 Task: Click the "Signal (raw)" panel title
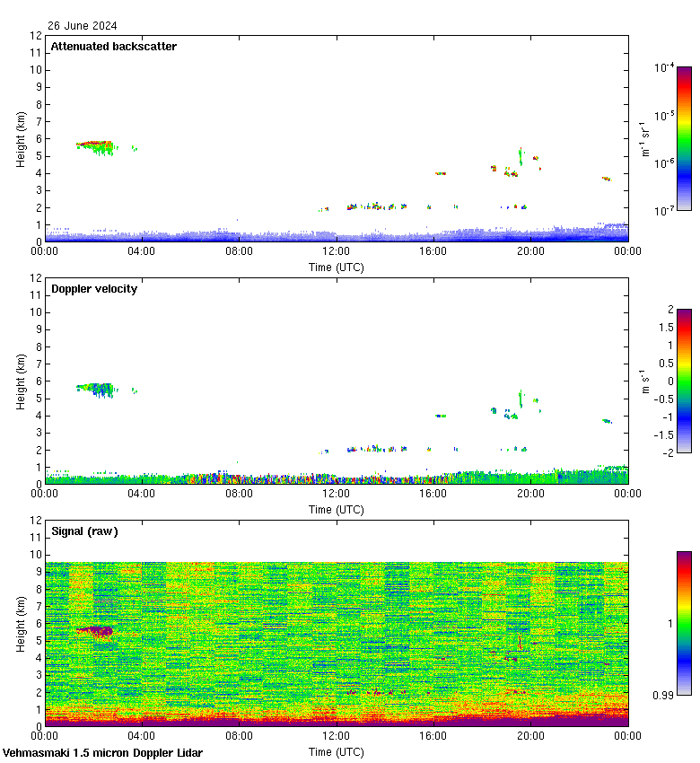84,531
